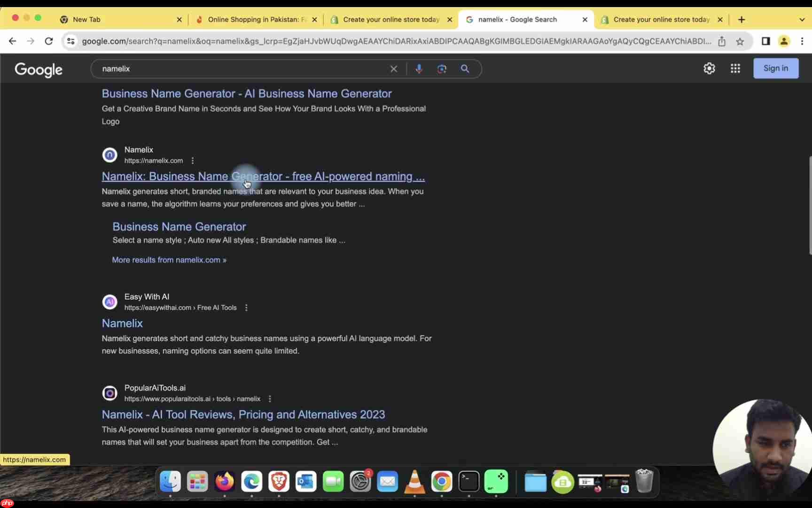Open FaceTime from the Dock
The height and width of the screenshot is (508, 812).
point(333,481)
